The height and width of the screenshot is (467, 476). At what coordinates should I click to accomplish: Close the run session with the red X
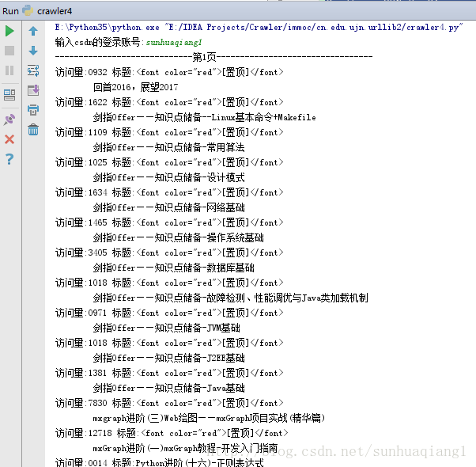tap(9, 139)
